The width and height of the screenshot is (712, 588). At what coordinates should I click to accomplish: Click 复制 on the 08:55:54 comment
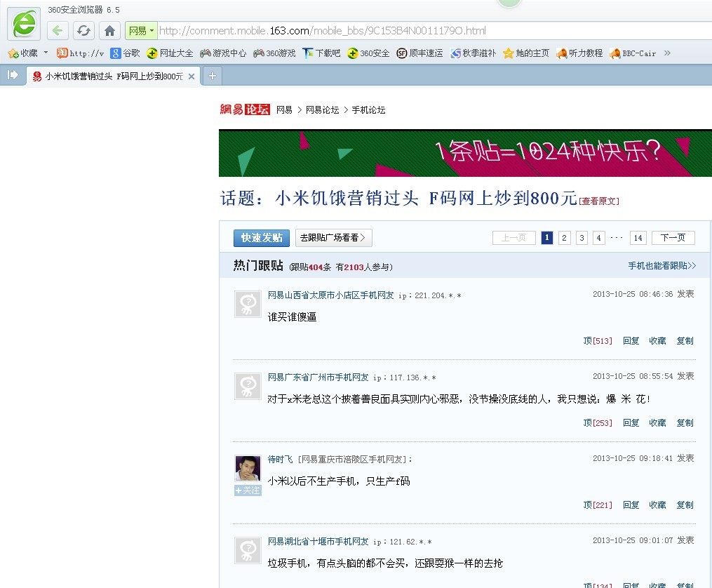click(685, 422)
